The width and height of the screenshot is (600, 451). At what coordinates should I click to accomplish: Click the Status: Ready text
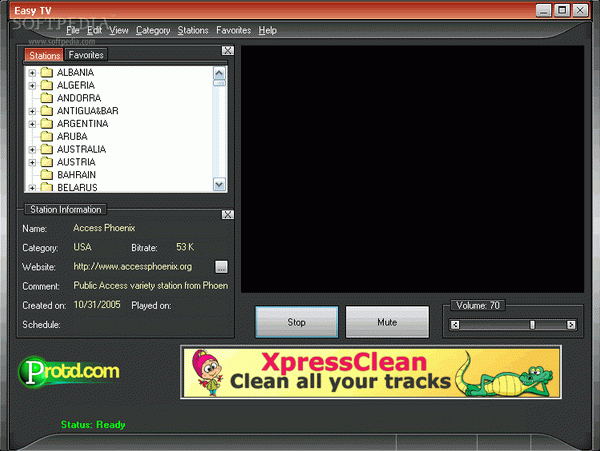[x=93, y=425]
